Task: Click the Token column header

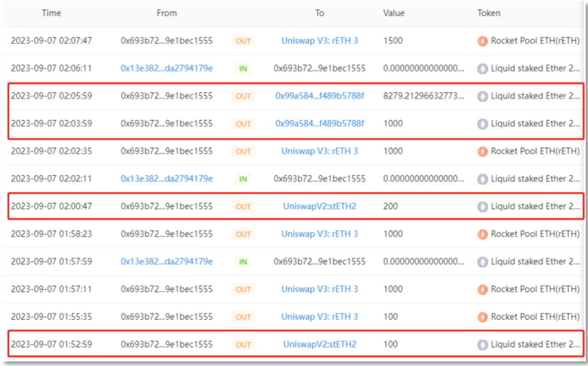Action: pyautogui.click(x=489, y=13)
